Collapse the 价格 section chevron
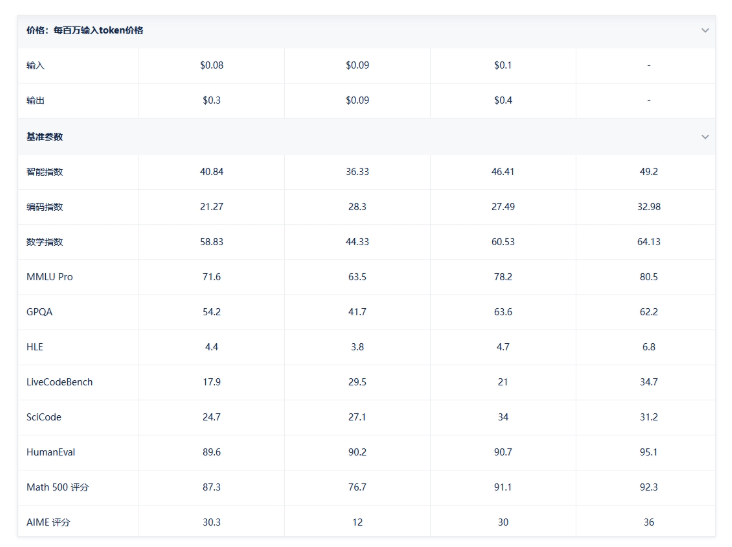This screenshot has height=547, width=732. [x=705, y=30]
